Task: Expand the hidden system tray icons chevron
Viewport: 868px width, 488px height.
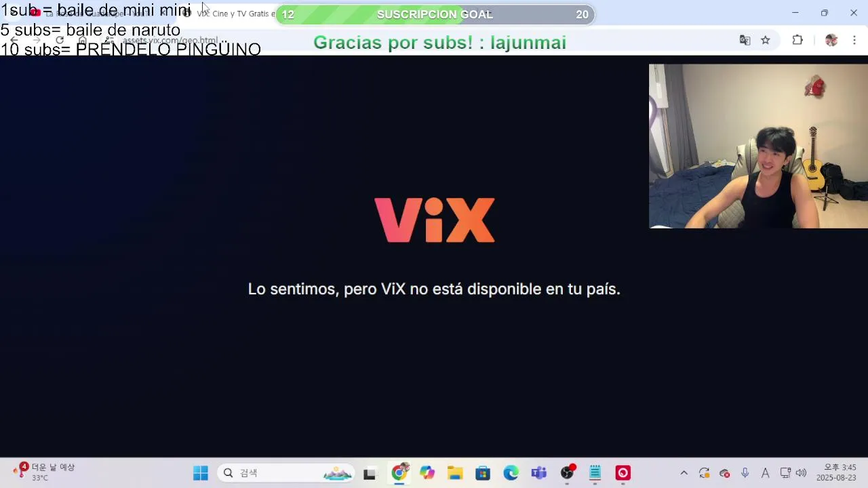Action: pos(684,473)
